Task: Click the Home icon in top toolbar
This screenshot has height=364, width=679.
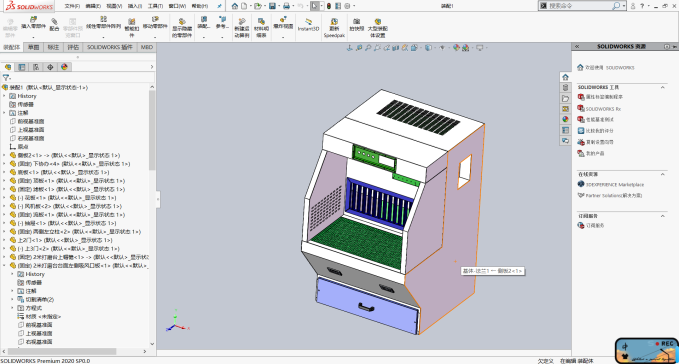Action: click(x=234, y=6)
